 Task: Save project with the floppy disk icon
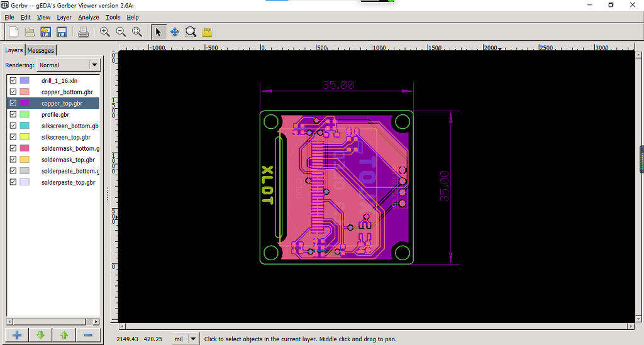[62, 32]
